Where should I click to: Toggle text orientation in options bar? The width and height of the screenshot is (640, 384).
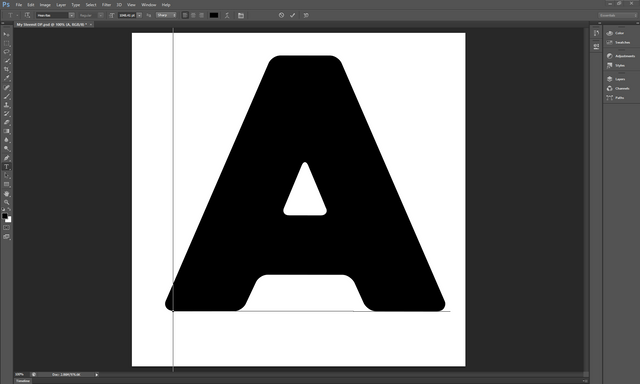27,15
